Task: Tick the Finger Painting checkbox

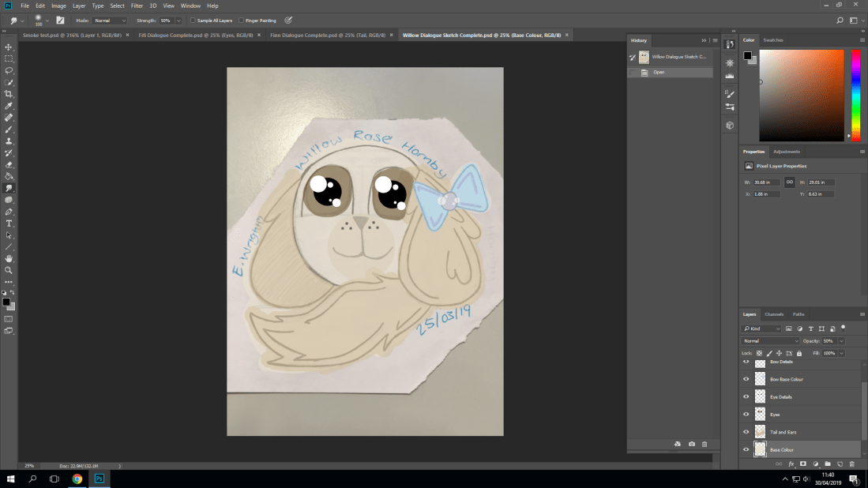Action: 242,21
